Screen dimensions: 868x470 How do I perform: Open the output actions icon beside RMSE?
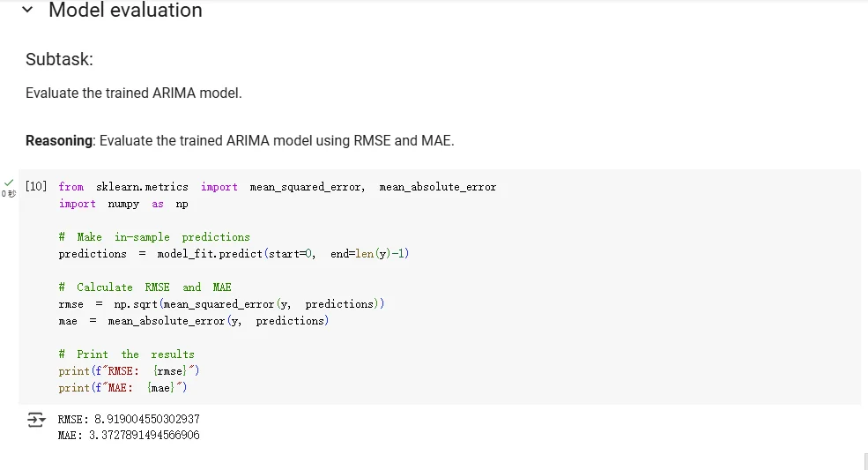(x=36, y=420)
